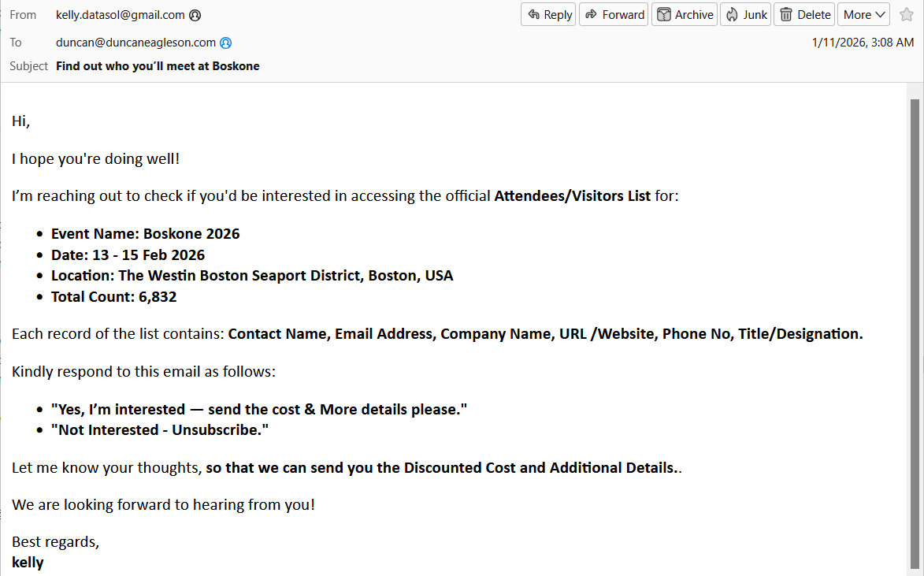
Task: Mark this message as Junk
Action: click(x=745, y=14)
